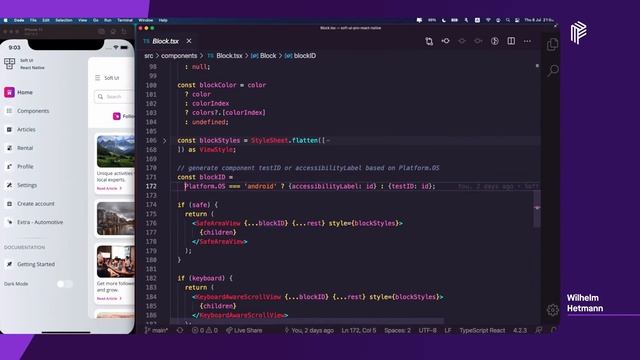
Task: Open Spotlight search icon in menu bar
Action: click(507, 20)
